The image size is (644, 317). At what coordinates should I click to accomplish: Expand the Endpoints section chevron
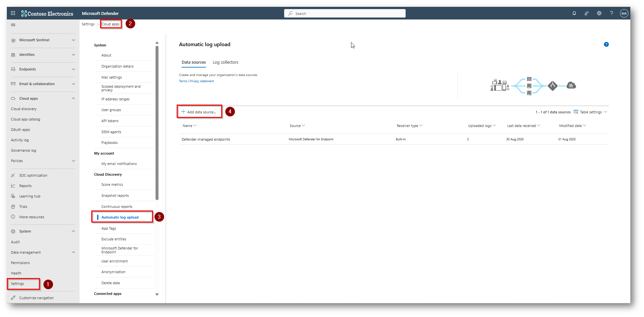point(73,69)
